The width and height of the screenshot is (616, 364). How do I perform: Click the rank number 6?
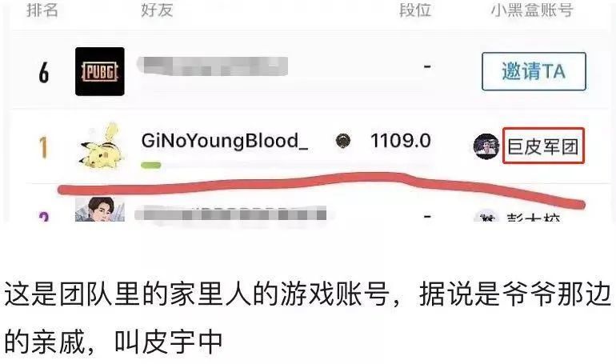tap(44, 72)
